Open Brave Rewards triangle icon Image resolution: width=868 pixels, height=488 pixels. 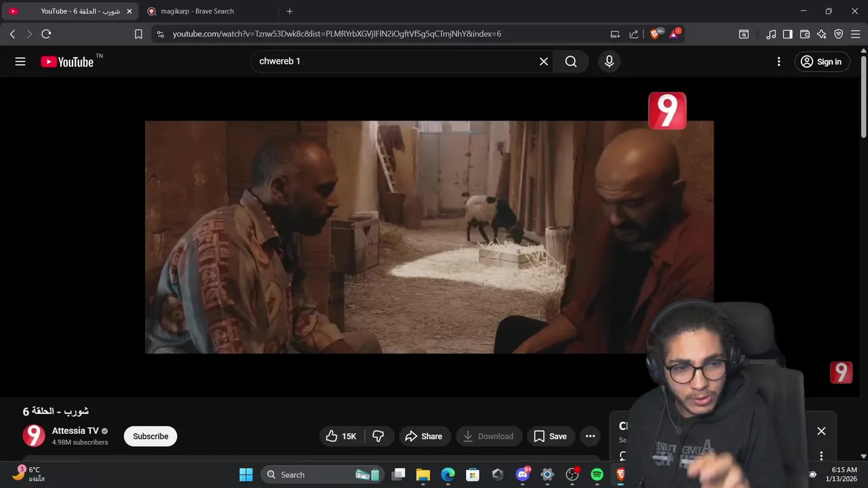click(675, 34)
